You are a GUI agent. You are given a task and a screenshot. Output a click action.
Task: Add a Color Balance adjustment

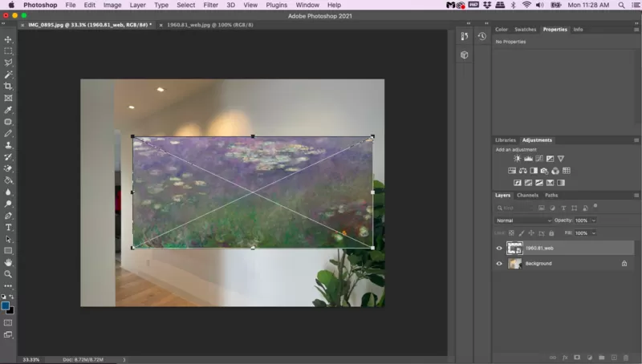tap(523, 171)
